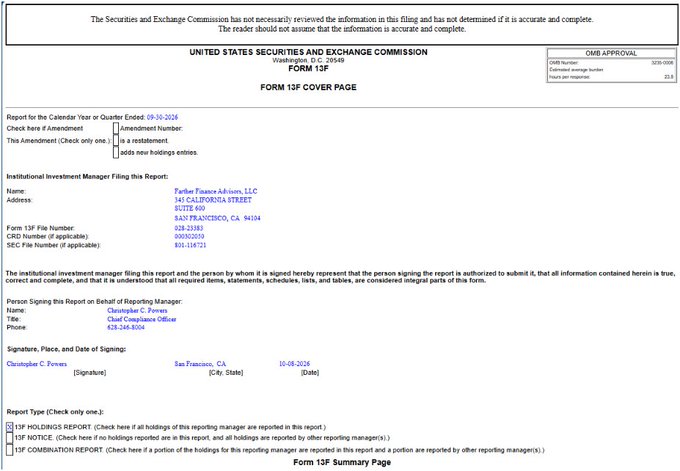Image resolution: width=680 pixels, height=471 pixels.
Task: Click the SEC disclaimer notice at top
Action: tap(342, 24)
